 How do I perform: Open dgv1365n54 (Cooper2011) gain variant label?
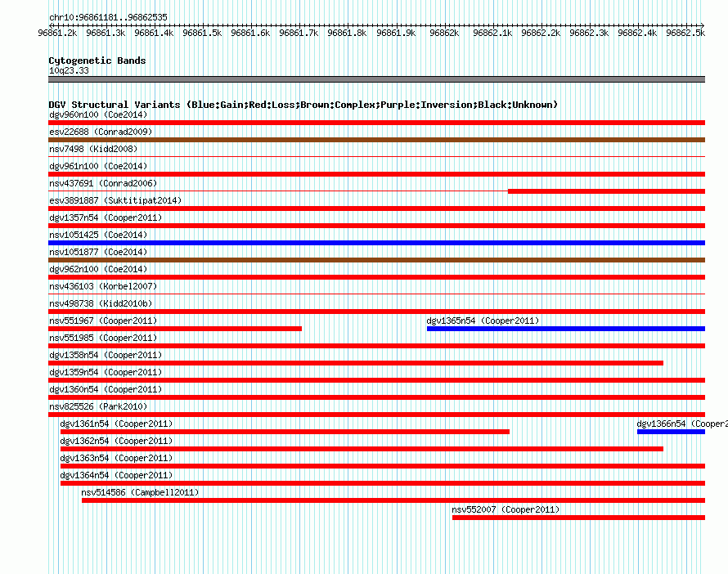(483, 321)
